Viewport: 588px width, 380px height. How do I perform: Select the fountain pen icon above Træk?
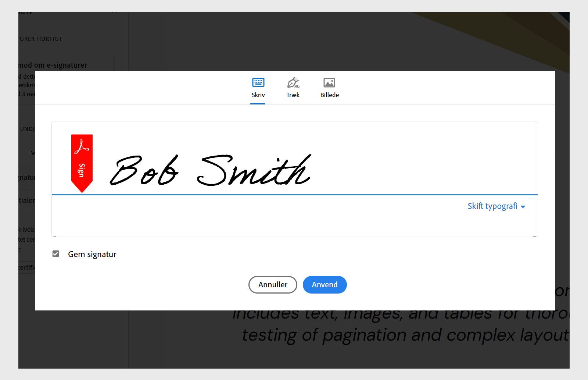pyautogui.click(x=293, y=82)
